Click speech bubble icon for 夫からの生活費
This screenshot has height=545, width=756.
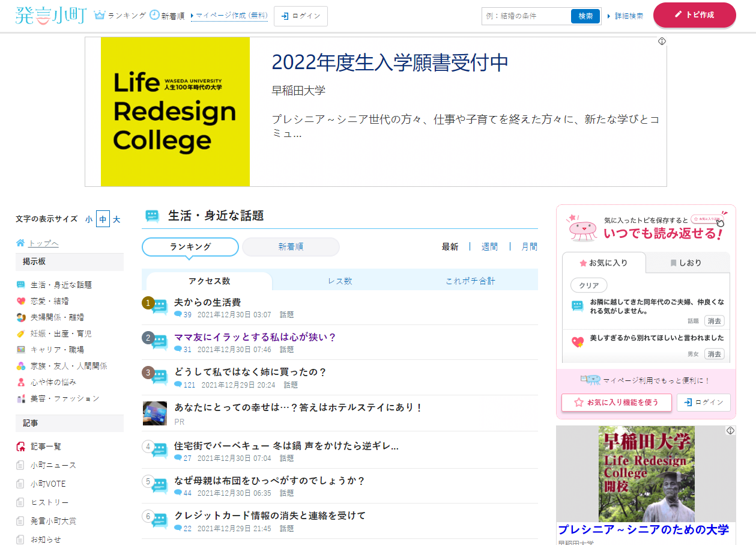tap(159, 307)
